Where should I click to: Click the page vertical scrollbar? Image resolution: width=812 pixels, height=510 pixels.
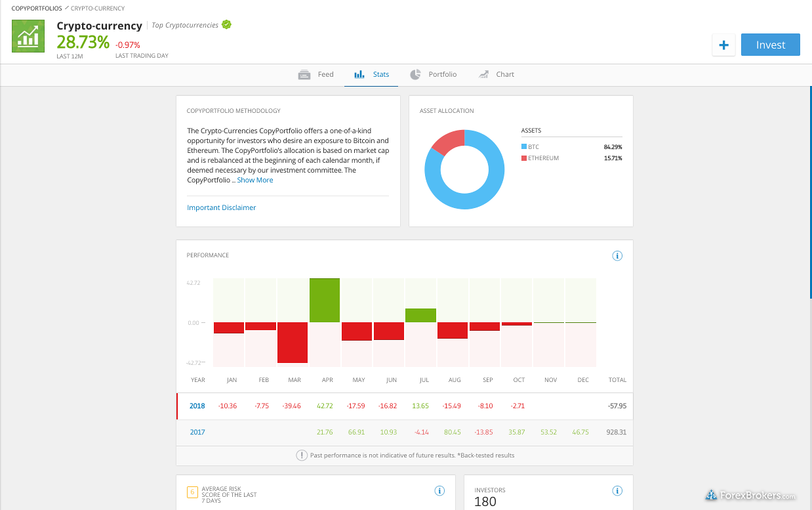pos(810,192)
